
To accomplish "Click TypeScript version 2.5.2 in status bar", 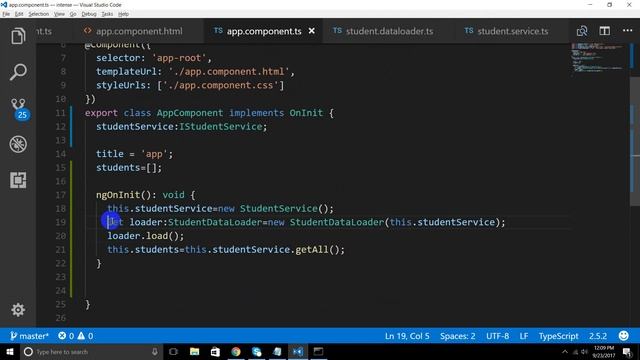I will [x=598, y=336].
